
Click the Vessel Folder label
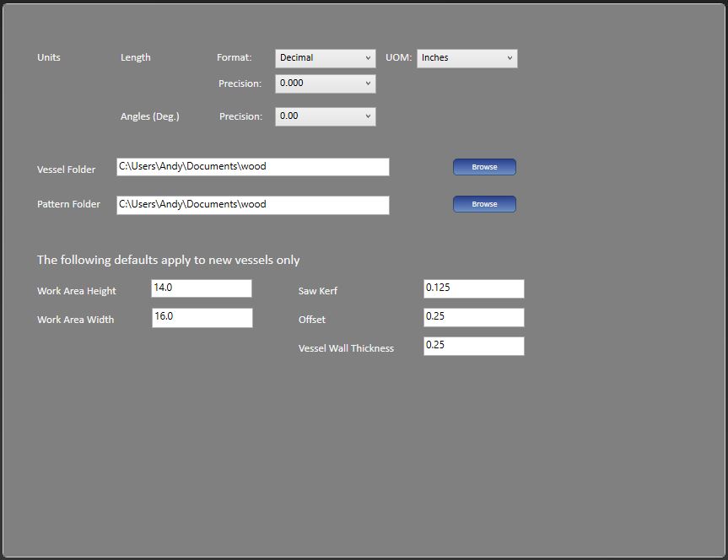click(x=66, y=170)
